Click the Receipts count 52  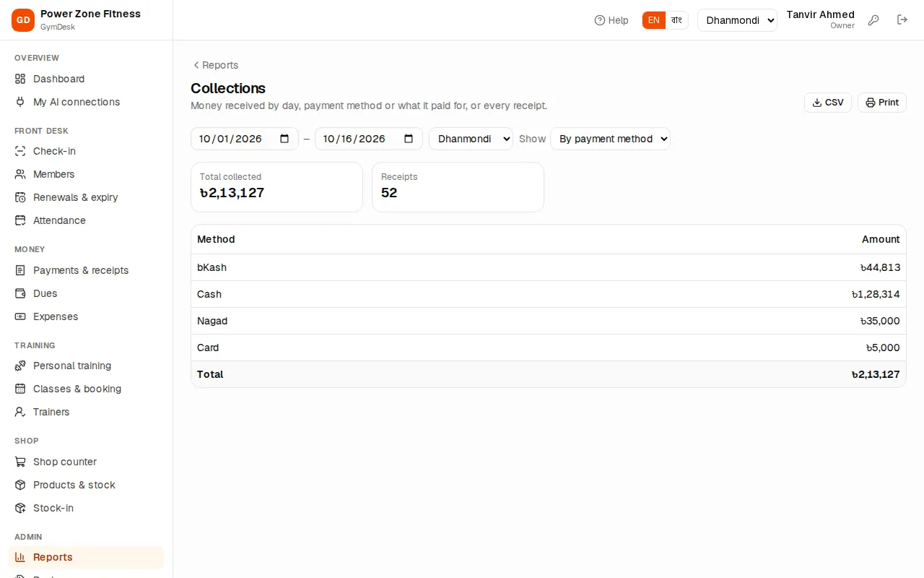(x=389, y=193)
